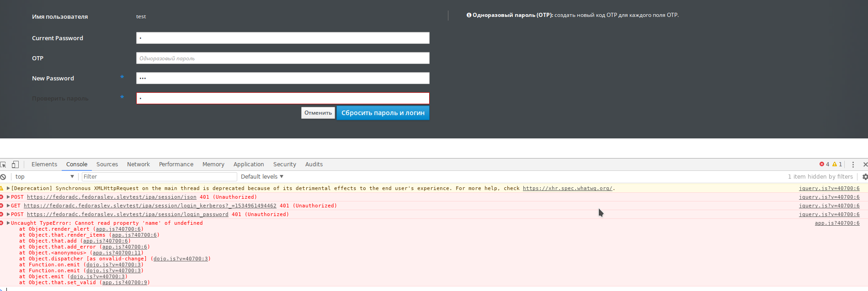Viewport: 868px width, 291px height.
Task: Click the OTP info icon
Action: coord(469,15)
